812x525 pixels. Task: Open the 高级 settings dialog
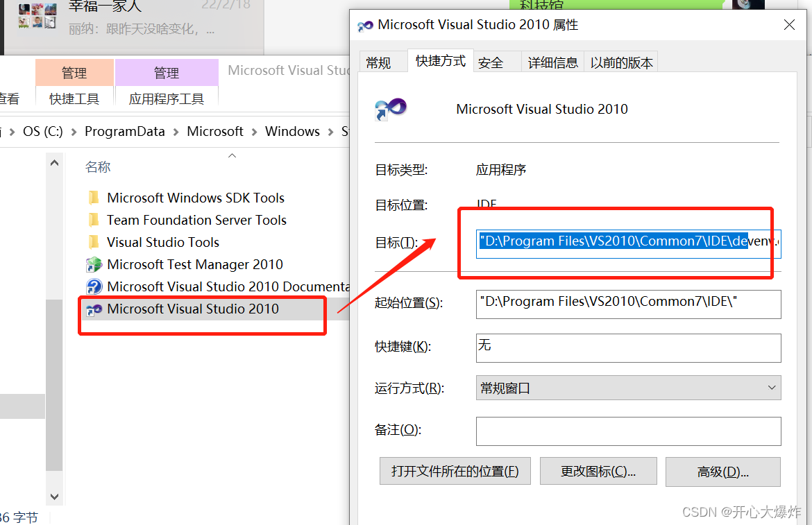click(722, 472)
